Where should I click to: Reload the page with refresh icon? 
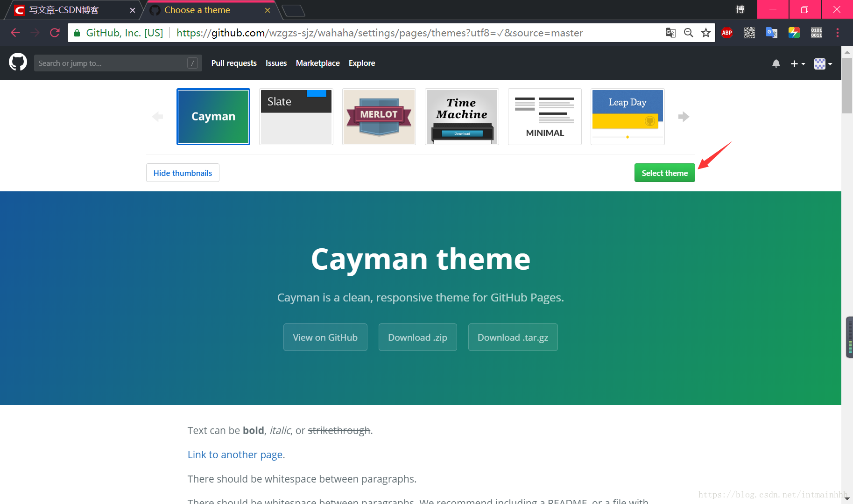55,33
